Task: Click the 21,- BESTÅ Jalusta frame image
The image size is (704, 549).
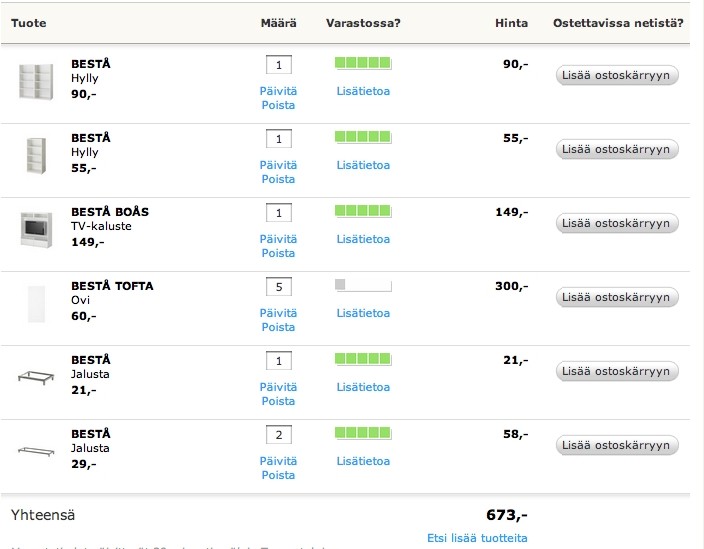Action: click(36, 378)
